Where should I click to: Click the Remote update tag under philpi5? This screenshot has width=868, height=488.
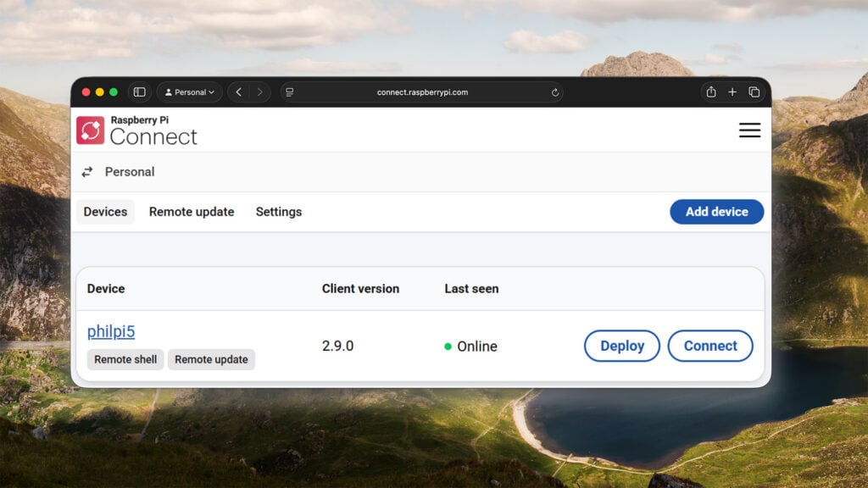pos(211,359)
